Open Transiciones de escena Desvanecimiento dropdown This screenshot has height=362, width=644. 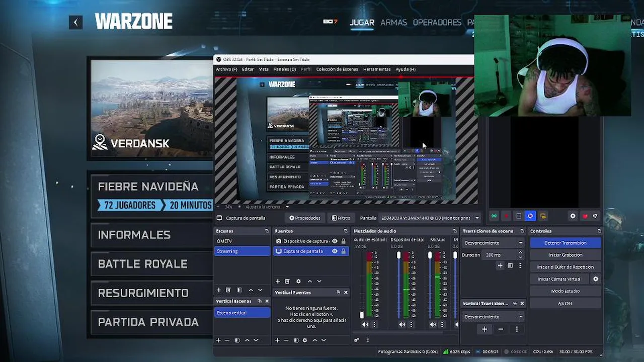pyautogui.click(x=494, y=243)
